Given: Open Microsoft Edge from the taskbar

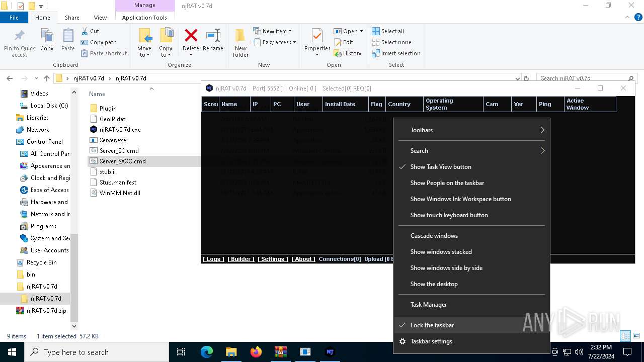Looking at the screenshot, I should coord(207,352).
